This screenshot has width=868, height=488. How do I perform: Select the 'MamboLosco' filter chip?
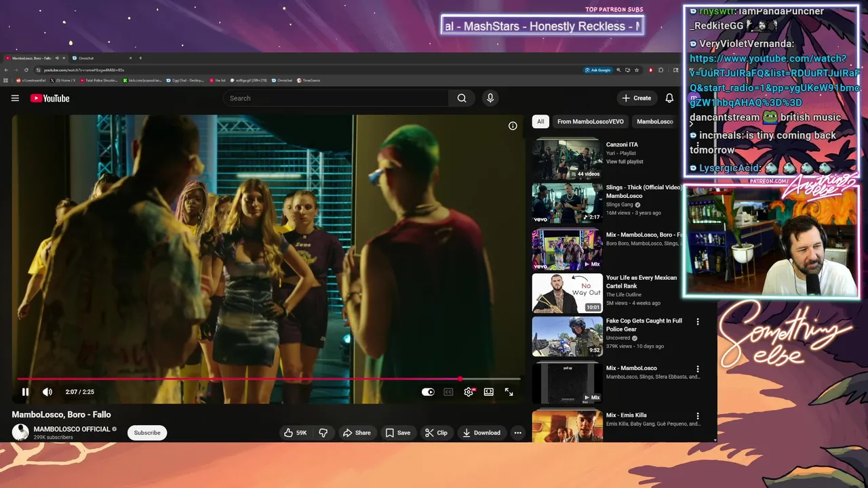pos(654,121)
